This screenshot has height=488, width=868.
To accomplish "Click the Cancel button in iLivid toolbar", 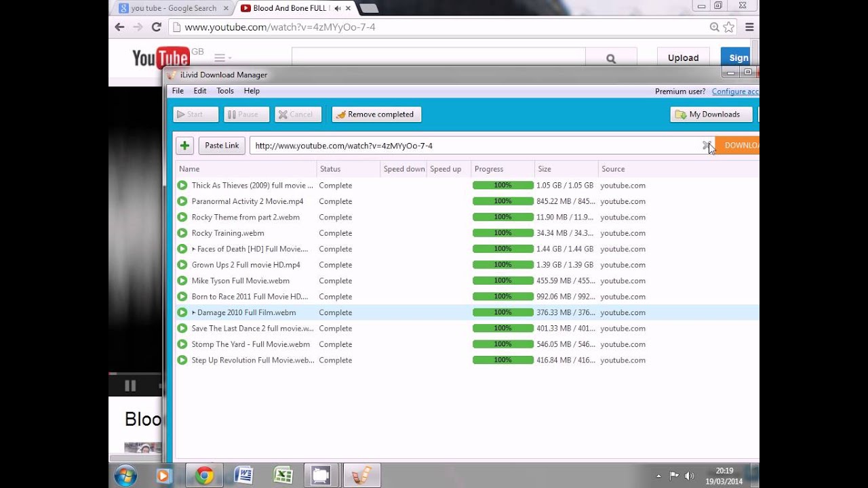I will coord(298,115).
